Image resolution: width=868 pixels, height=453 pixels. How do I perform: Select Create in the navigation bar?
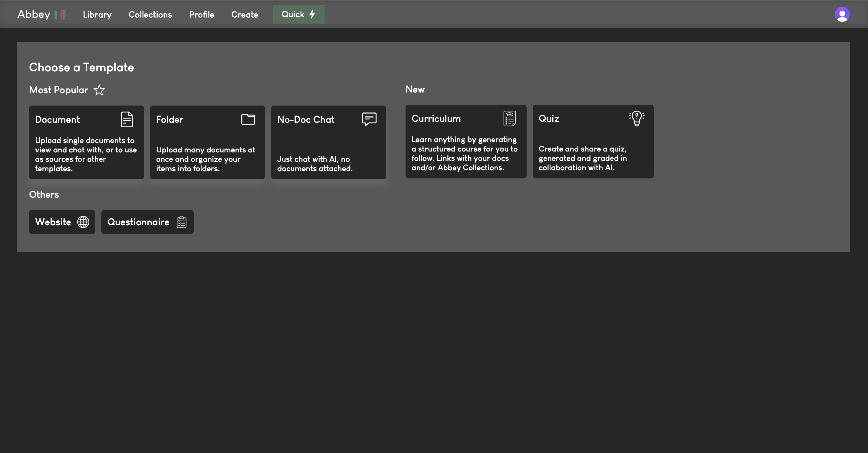pos(245,15)
